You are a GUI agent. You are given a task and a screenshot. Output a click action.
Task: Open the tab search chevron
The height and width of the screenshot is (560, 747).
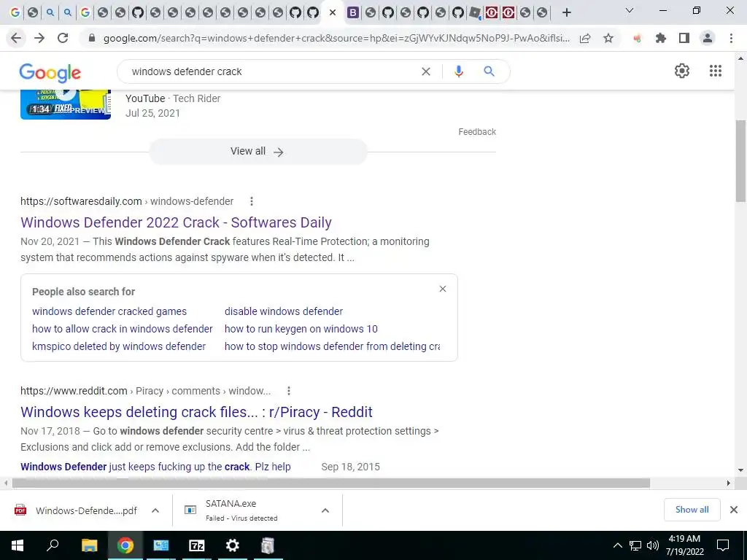pyautogui.click(x=630, y=10)
